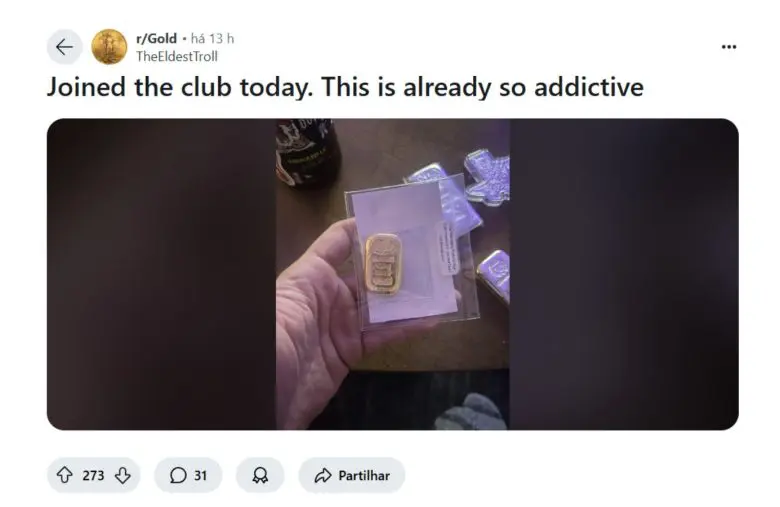Go back with the left arrow button
780x507 pixels.
pos(64,47)
